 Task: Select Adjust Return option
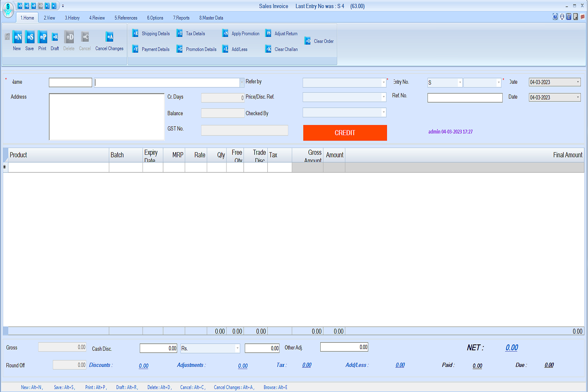286,34
